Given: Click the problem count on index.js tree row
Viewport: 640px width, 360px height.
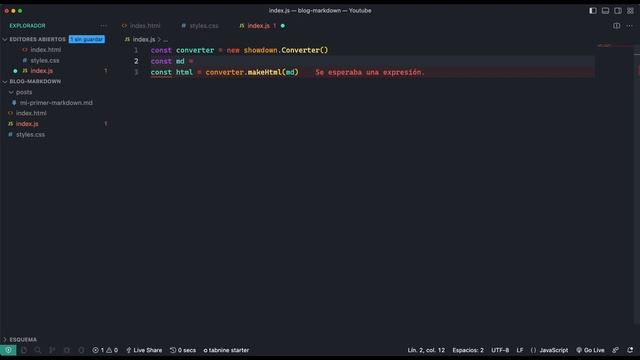Looking at the screenshot, I should 106,124.
